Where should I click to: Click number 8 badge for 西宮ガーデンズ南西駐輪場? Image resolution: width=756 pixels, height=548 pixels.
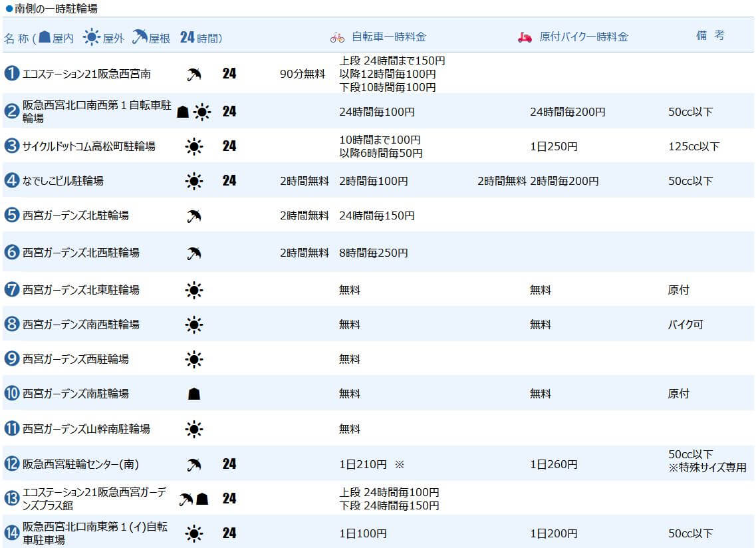tap(11, 324)
